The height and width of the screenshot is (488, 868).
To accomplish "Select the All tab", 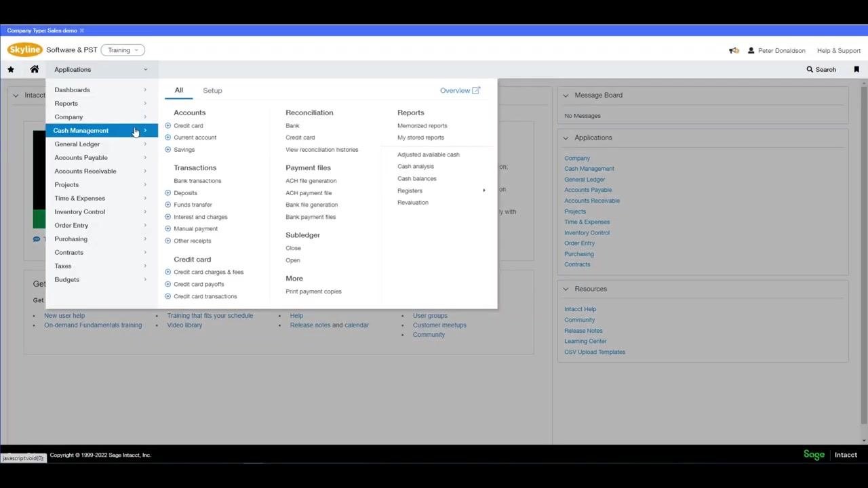I will coord(179,90).
